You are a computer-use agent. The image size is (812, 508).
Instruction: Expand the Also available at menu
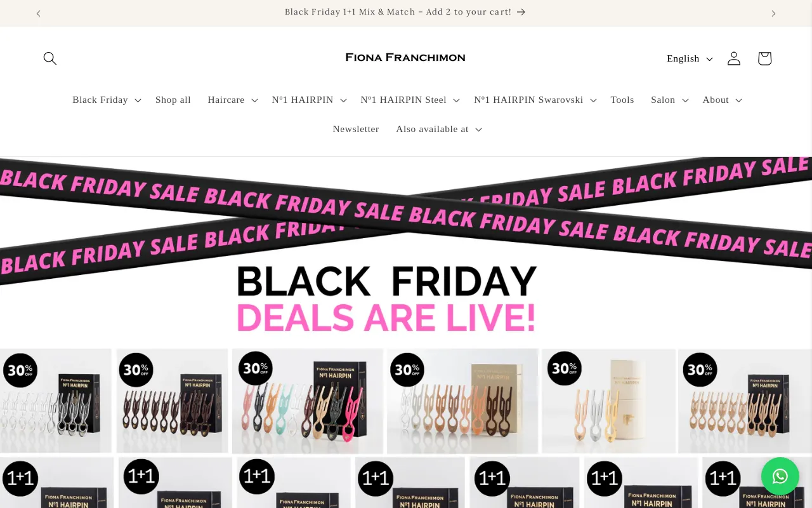[439, 129]
